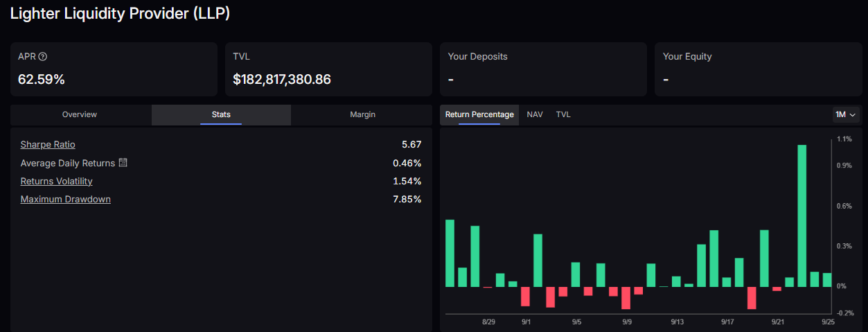This screenshot has width=868, height=332.
Task: Select the Your Equity card
Action: [x=758, y=69]
